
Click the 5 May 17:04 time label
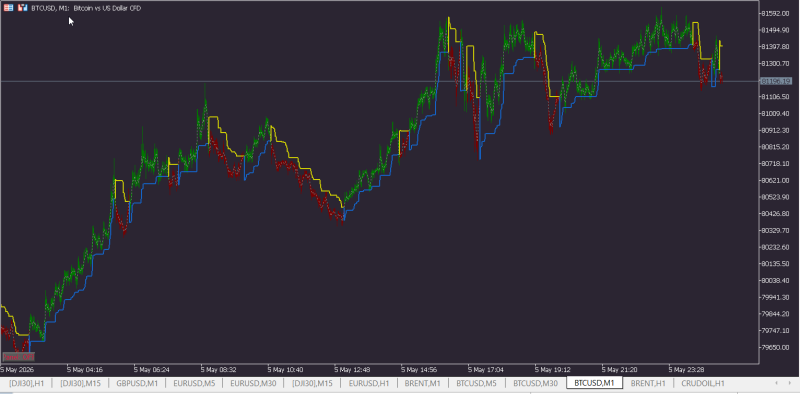tap(486, 370)
